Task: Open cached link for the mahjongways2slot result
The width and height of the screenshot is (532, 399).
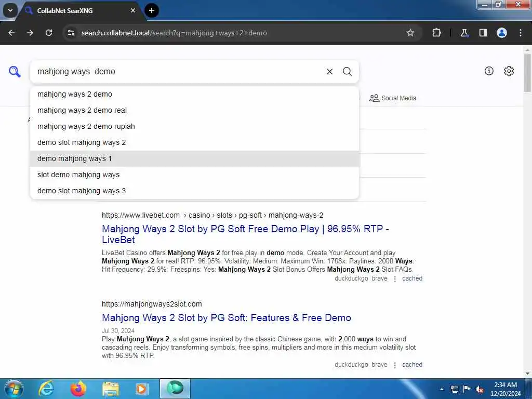Action: [x=412, y=365]
